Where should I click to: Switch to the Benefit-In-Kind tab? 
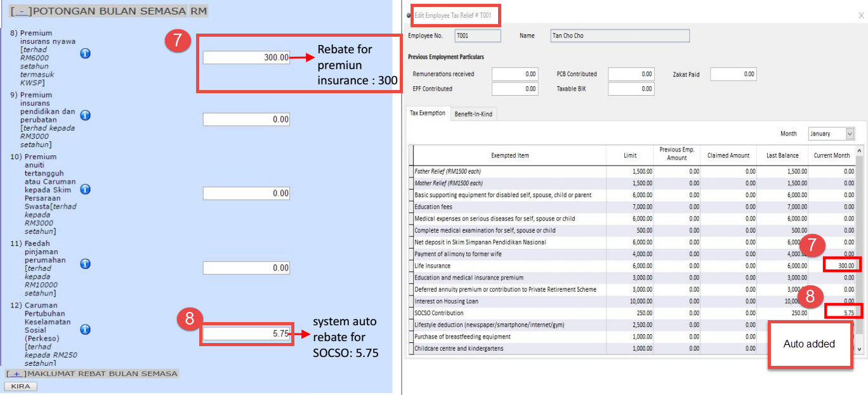(x=472, y=114)
